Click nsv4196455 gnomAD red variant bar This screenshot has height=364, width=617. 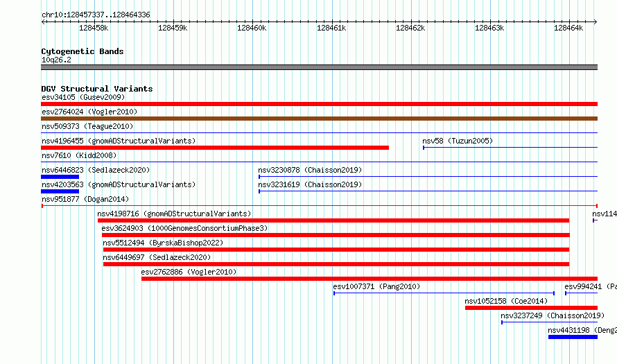[215, 148]
